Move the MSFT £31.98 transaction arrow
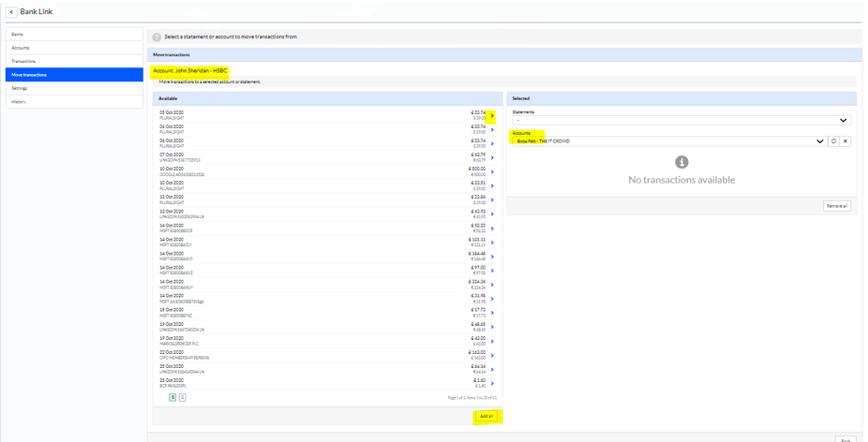The height and width of the screenshot is (442, 868). [492, 299]
